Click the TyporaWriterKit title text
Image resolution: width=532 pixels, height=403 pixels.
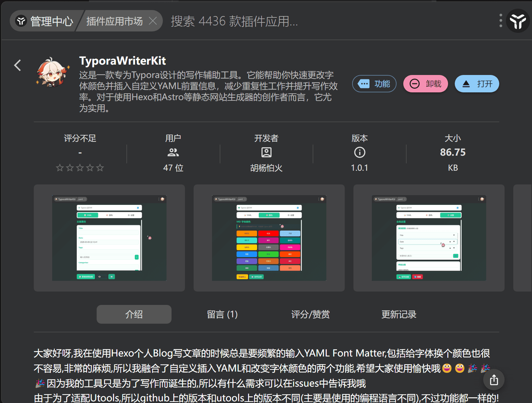tap(122, 61)
